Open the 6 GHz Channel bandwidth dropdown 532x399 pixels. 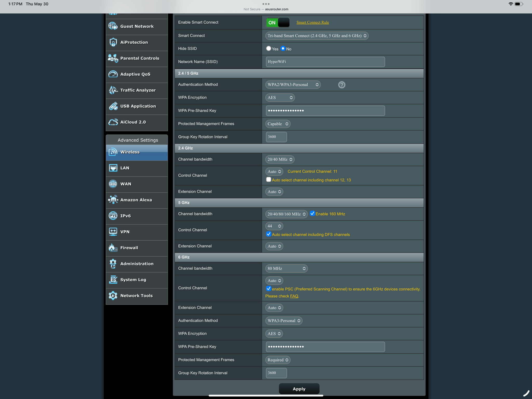(286, 268)
